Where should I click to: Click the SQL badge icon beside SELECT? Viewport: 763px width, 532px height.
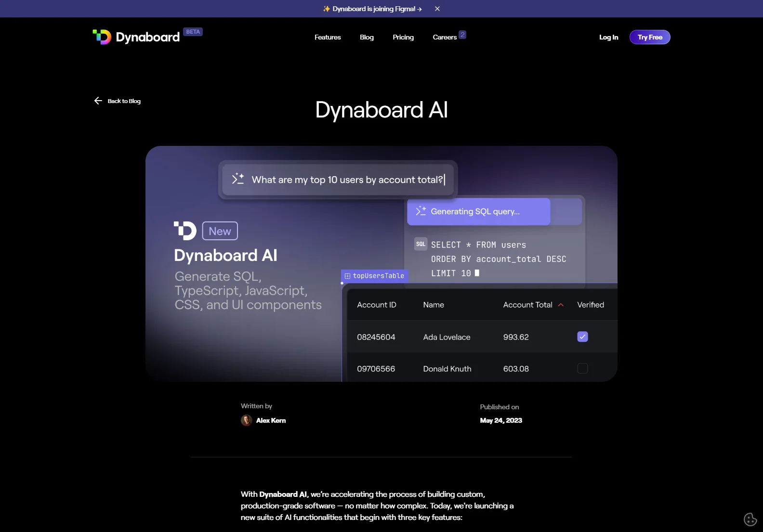click(x=421, y=244)
